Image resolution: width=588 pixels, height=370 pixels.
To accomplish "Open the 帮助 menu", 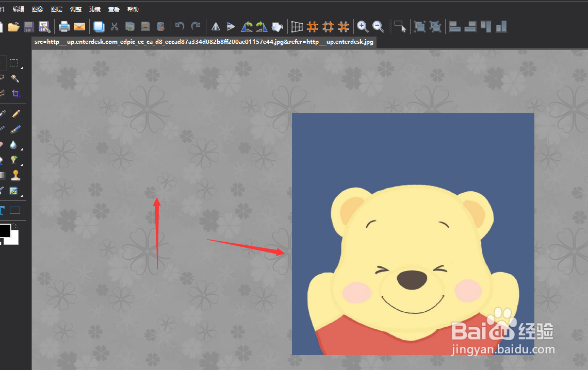I will coord(133,9).
